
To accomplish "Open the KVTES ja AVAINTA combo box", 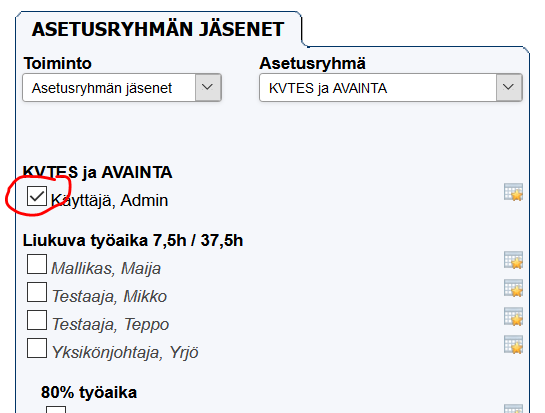I will 391,87.
